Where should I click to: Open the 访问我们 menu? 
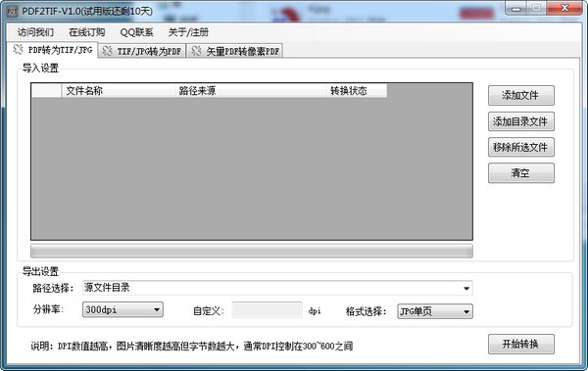tap(35, 32)
